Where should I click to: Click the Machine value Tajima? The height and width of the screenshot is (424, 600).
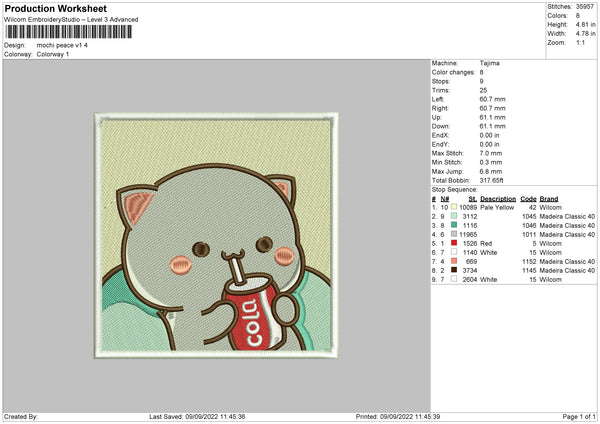[489, 63]
